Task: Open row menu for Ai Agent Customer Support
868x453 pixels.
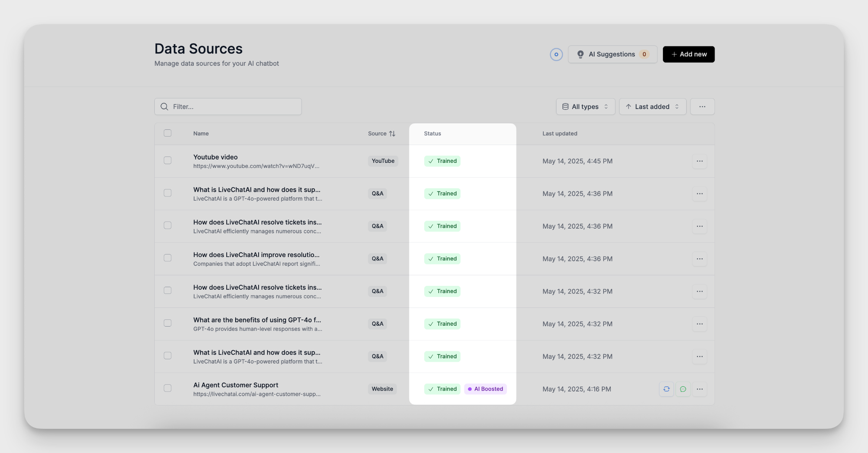Action: tap(700, 389)
